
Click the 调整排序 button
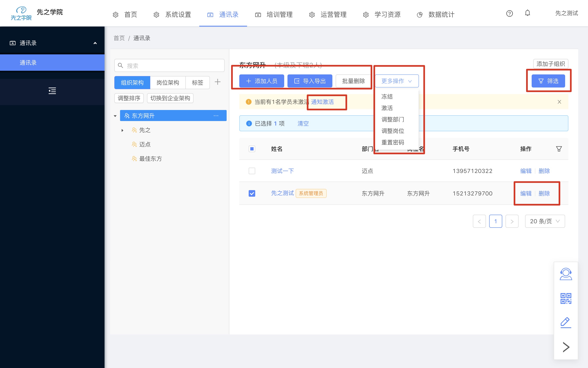coord(129,98)
